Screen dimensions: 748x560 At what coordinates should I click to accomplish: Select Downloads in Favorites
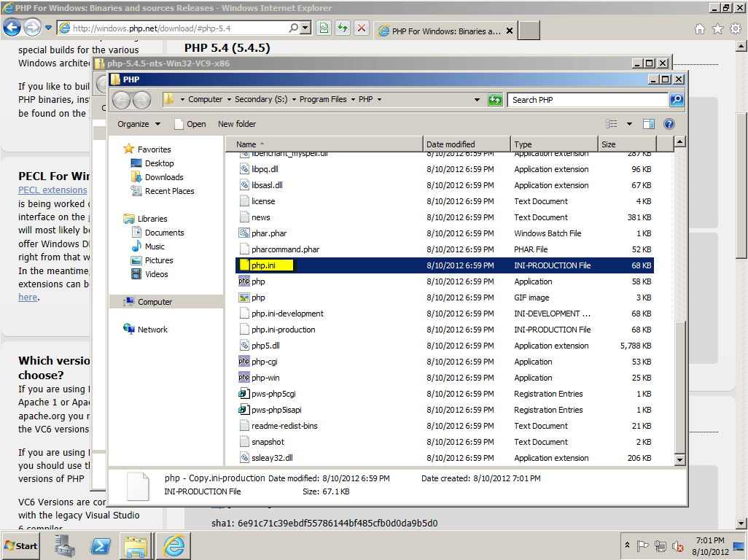pyautogui.click(x=157, y=177)
